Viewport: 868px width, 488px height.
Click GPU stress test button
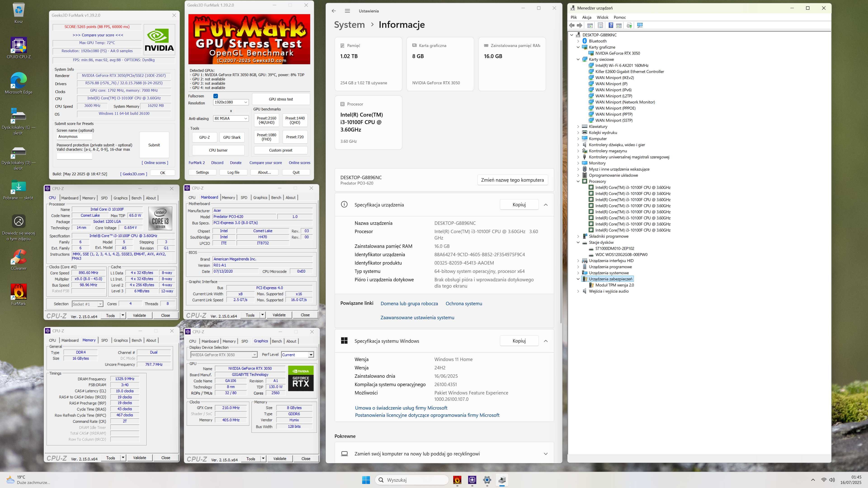point(281,99)
